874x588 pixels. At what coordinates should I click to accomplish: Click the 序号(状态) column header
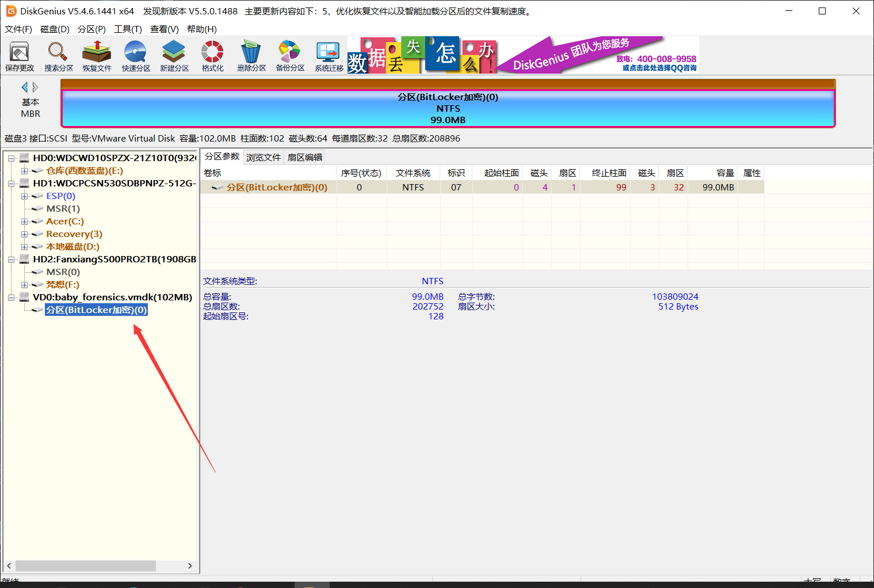[x=361, y=173]
